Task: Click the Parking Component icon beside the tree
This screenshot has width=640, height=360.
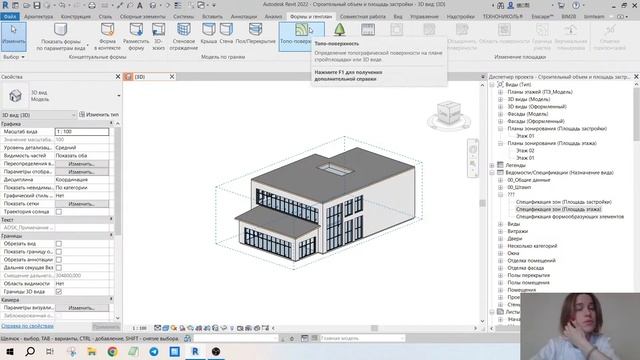Action: [368, 30]
